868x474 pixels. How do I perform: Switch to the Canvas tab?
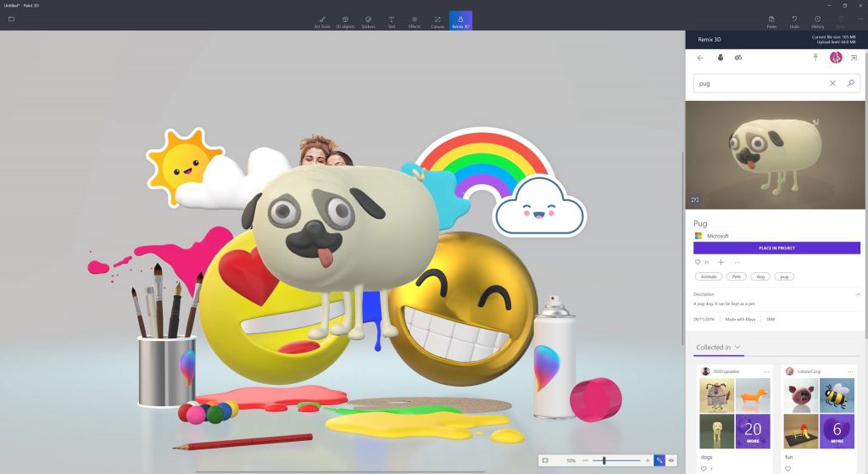click(437, 19)
